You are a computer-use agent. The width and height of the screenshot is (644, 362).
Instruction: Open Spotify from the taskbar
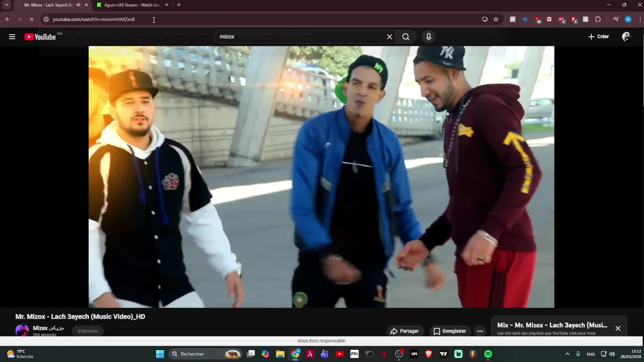(488, 354)
